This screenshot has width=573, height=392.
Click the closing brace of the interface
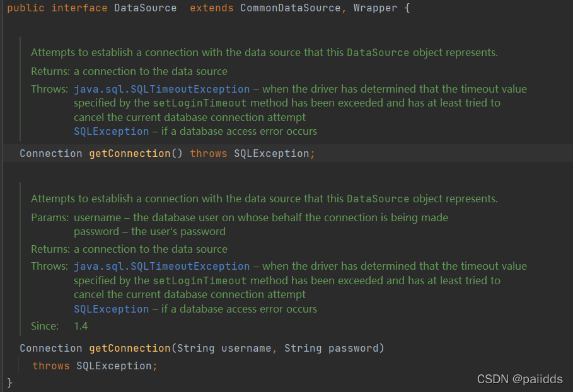click(10, 383)
